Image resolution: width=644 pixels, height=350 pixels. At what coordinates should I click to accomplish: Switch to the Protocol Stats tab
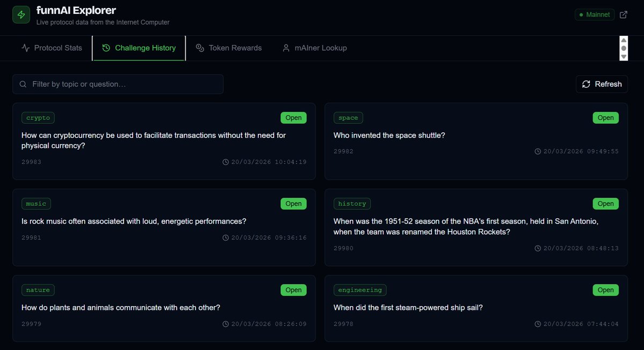click(x=52, y=48)
